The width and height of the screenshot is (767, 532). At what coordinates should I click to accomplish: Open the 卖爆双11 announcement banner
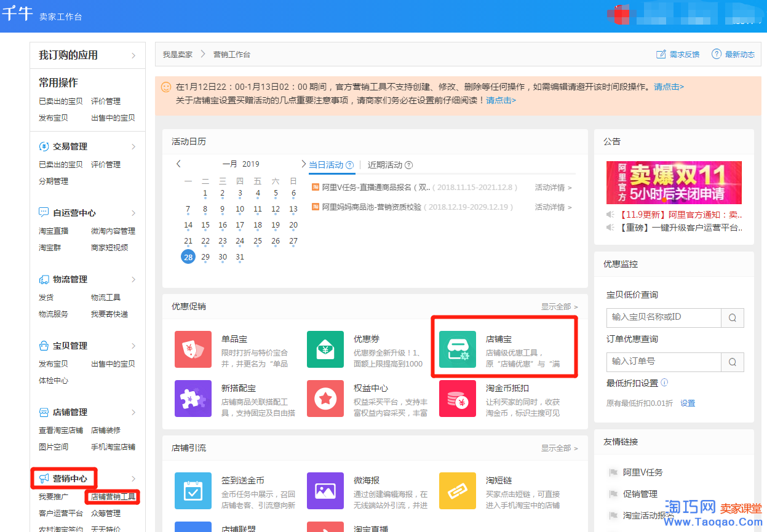pos(674,183)
